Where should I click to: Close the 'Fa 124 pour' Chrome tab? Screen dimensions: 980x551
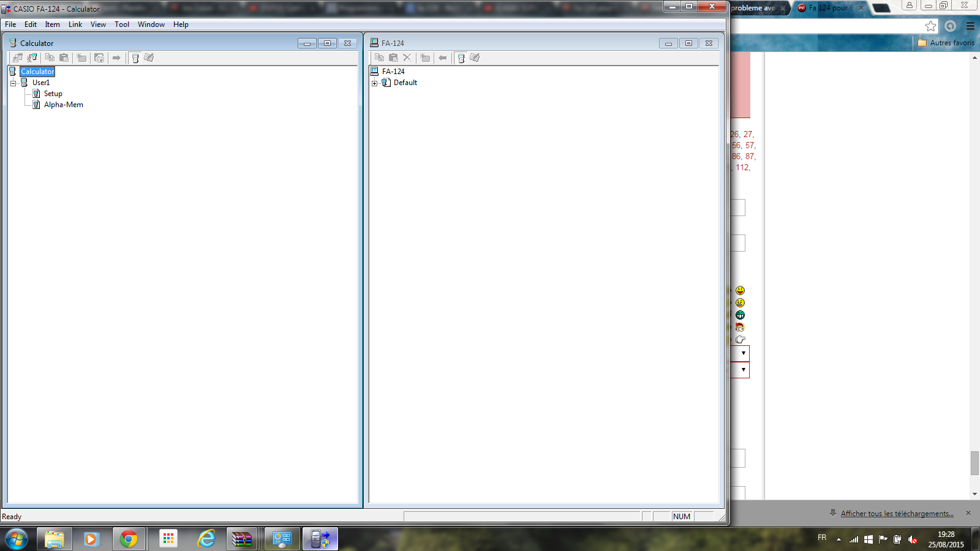[x=861, y=8]
